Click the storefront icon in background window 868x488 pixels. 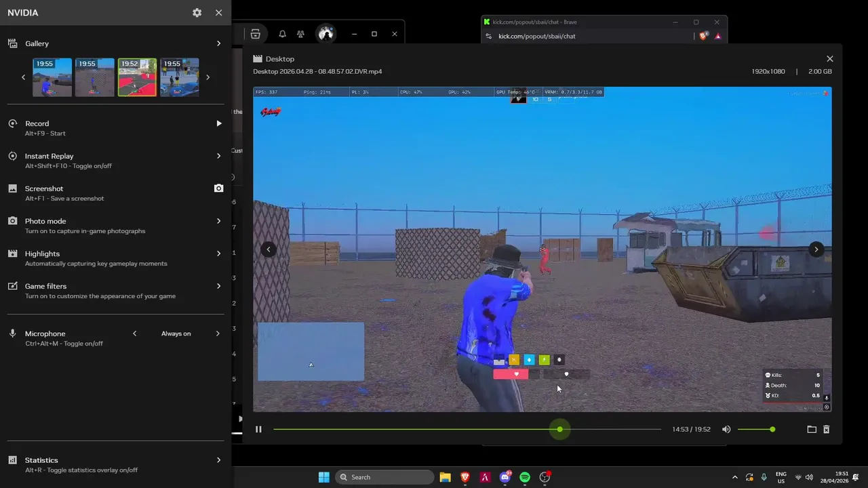coord(255,34)
